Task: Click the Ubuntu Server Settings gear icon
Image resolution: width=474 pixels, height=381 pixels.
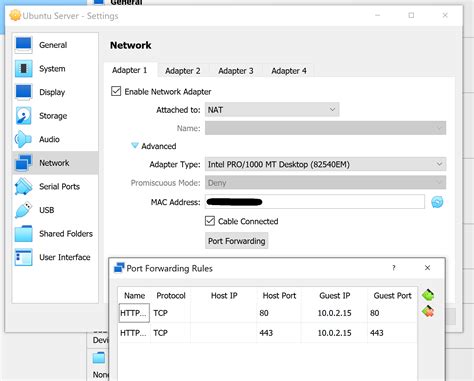Action: click(x=15, y=16)
